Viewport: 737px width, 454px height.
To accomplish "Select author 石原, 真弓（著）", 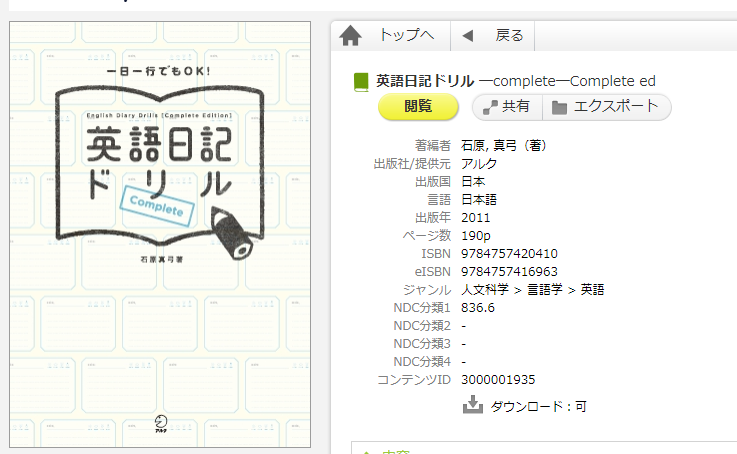I will [x=503, y=146].
